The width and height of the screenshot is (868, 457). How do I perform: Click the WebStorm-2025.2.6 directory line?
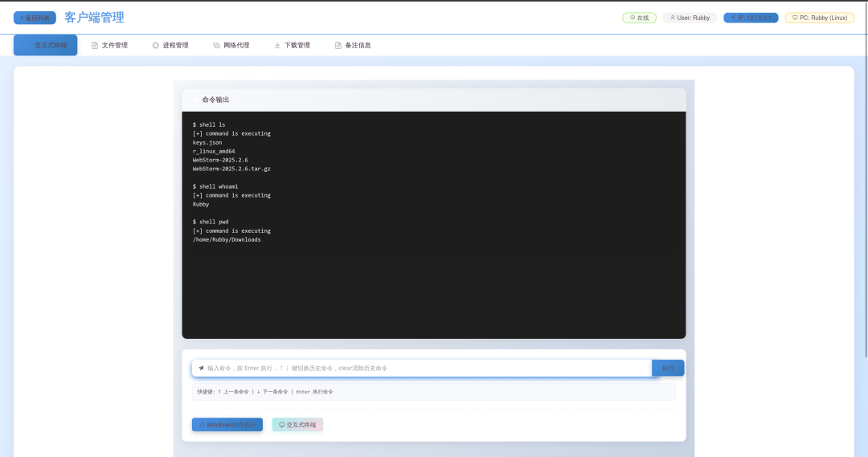(220, 160)
